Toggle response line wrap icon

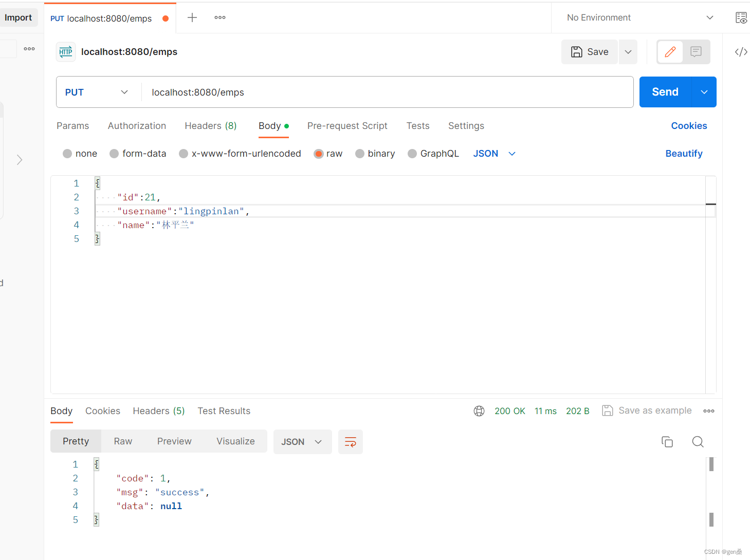point(351,442)
